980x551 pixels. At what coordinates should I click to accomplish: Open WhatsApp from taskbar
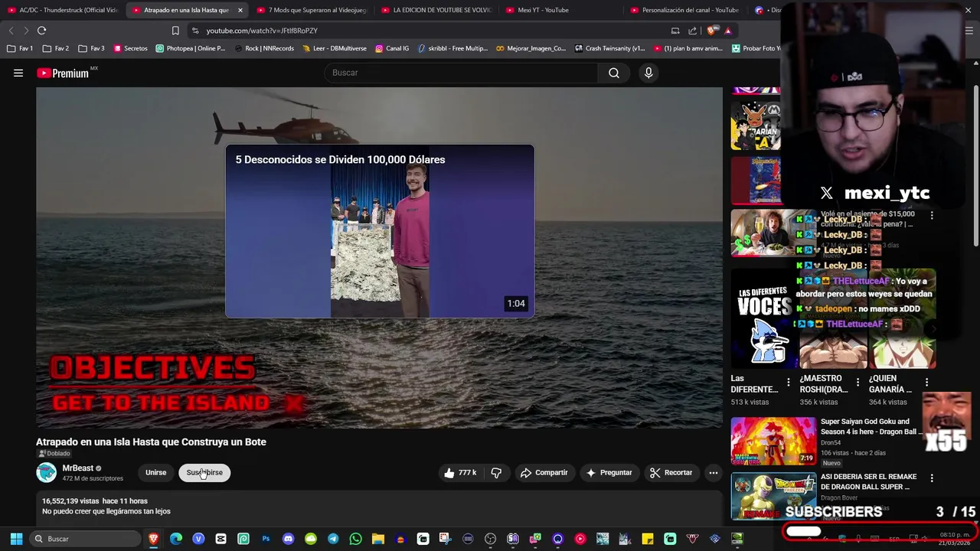(355, 539)
